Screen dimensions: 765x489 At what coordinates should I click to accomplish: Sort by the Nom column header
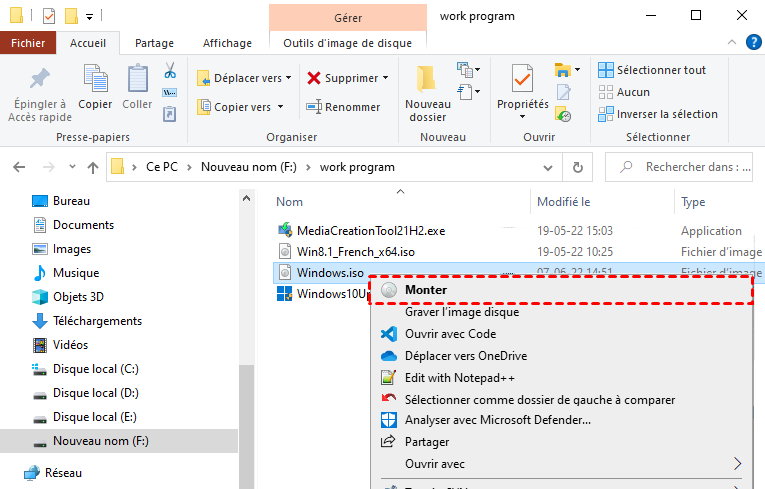pyautogui.click(x=289, y=202)
